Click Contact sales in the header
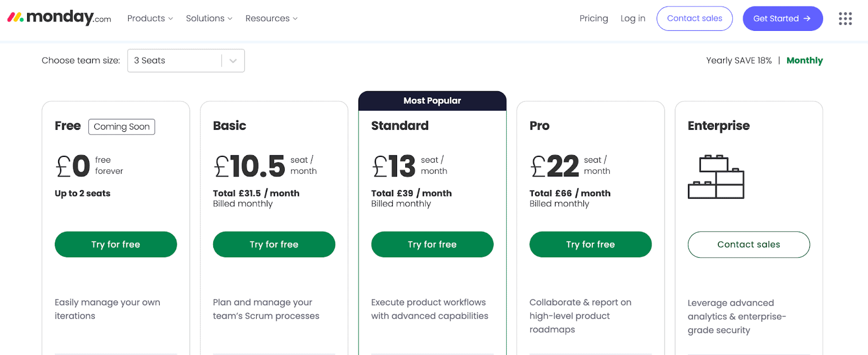Screen dimensions: 868x355 tap(694, 18)
